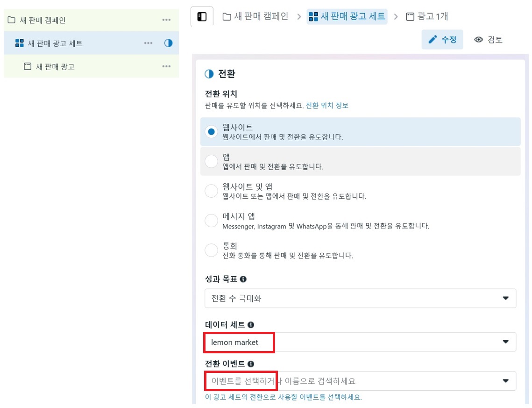Click the Messenger, Instagram 및 WhatsApp description

[326, 226]
